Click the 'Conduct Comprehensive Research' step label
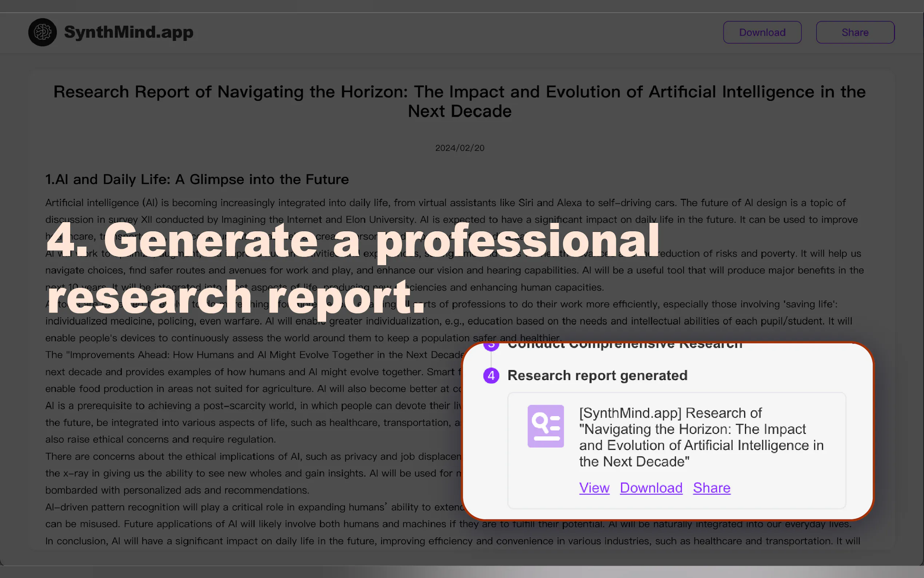Screen dimensions: 924x578 coord(625,345)
